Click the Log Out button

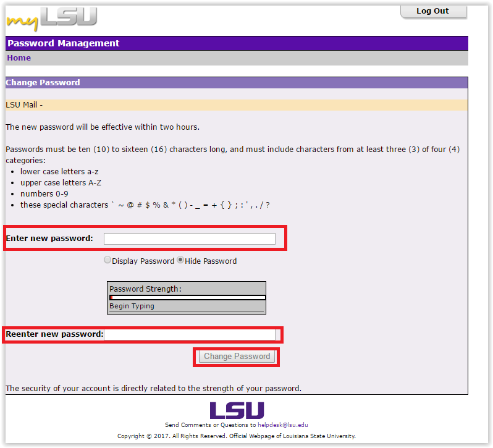pyautogui.click(x=433, y=12)
